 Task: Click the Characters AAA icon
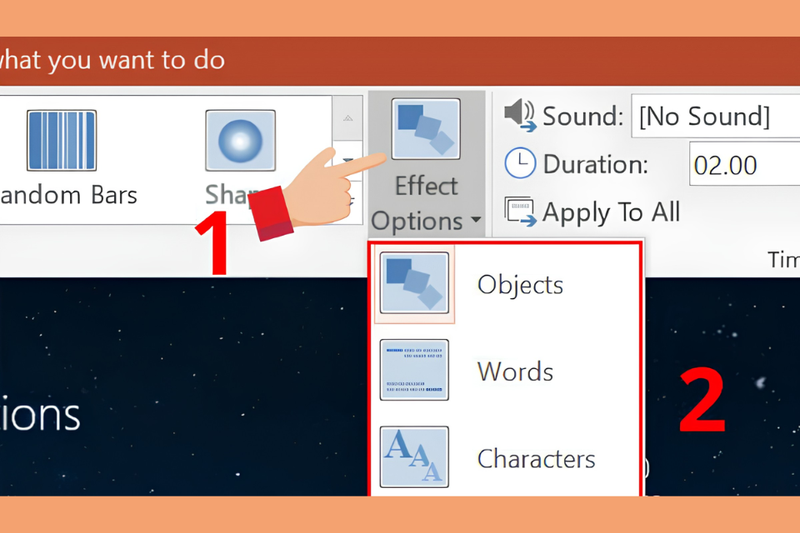click(x=414, y=457)
